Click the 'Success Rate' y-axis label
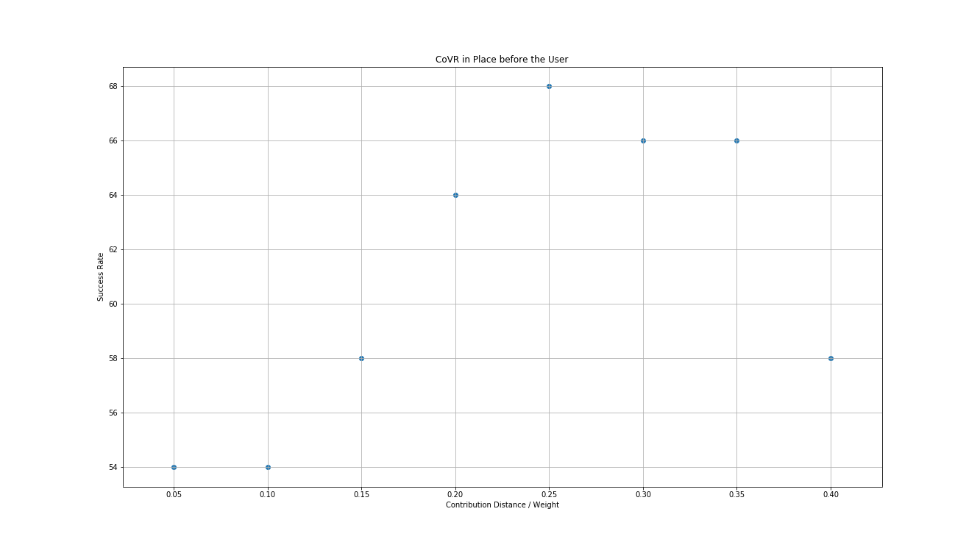Viewport: 980px width, 556px height. [101, 277]
